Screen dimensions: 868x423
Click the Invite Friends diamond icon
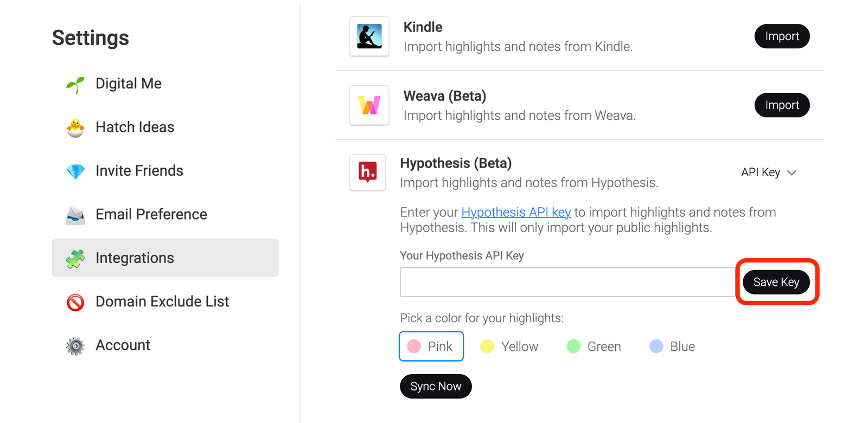(75, 171)
